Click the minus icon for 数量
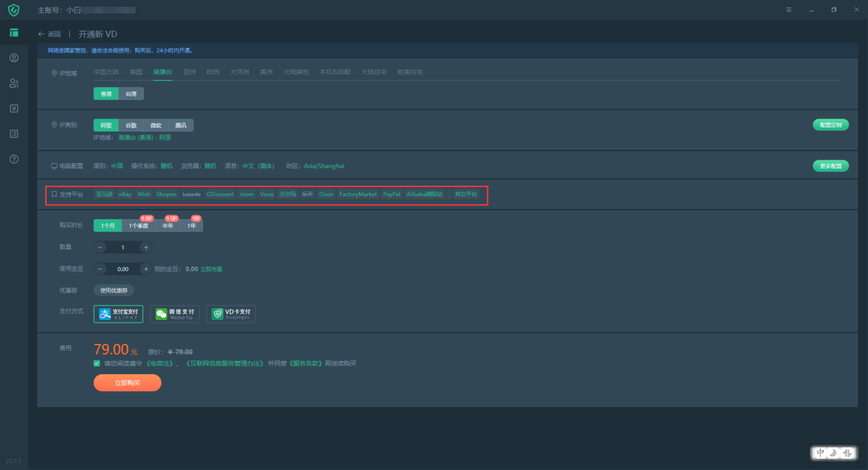The width and height of the screenshot is (868, 470). (x=100, y=247)
